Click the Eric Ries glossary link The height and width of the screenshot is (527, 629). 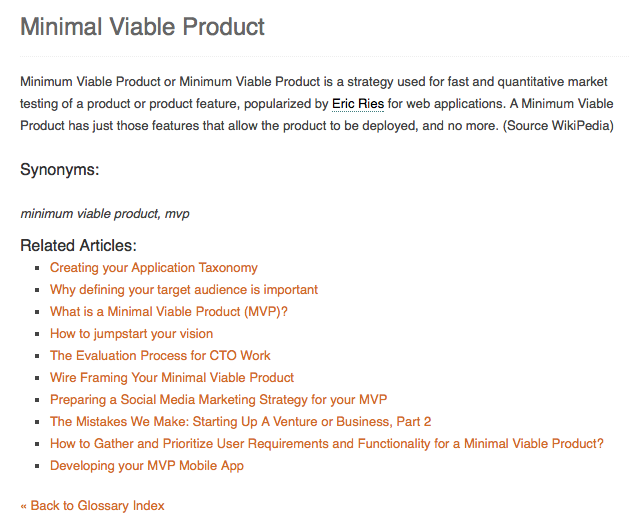pos(358,104)
